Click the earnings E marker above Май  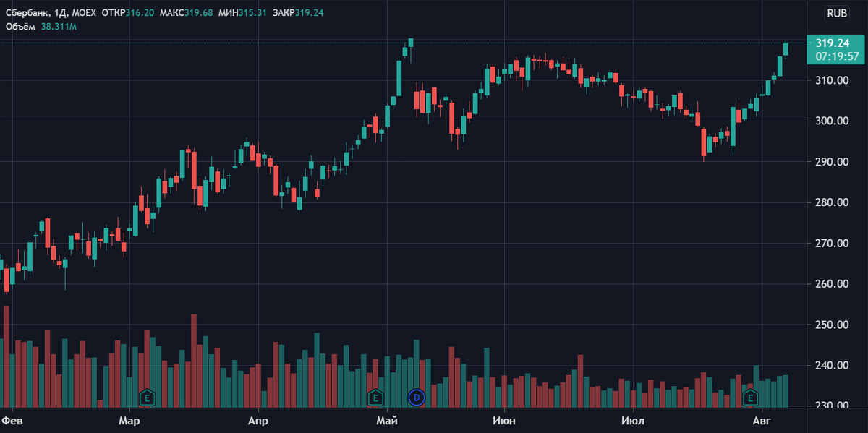pos(375,397)
